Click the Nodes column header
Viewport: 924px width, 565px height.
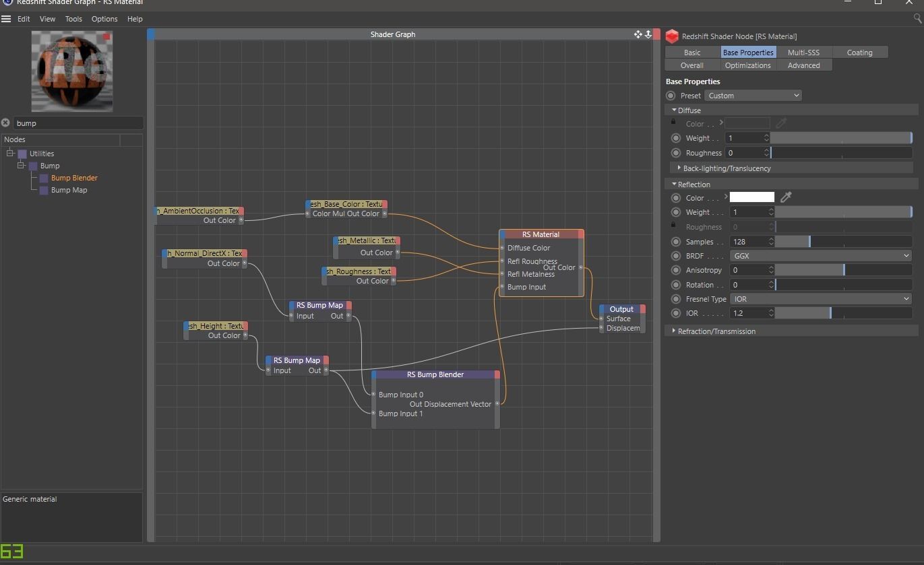click(x=61, y=139)
